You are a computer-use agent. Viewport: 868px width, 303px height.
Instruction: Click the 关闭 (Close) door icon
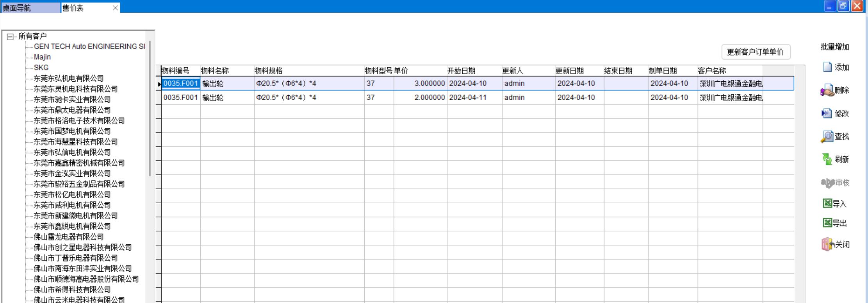tap(827, 245)
